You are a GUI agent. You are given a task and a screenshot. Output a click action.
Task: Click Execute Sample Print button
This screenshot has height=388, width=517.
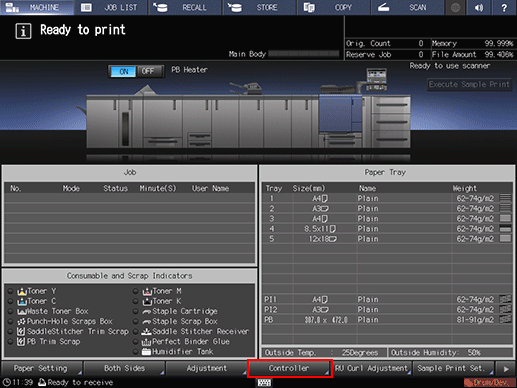click(469, 84)
